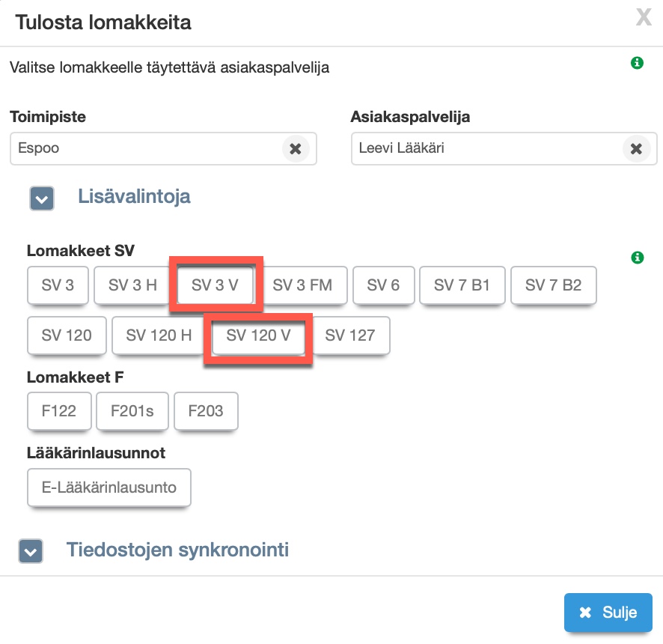Click the E-Lääkärinlausunto button

pos(109,488)
